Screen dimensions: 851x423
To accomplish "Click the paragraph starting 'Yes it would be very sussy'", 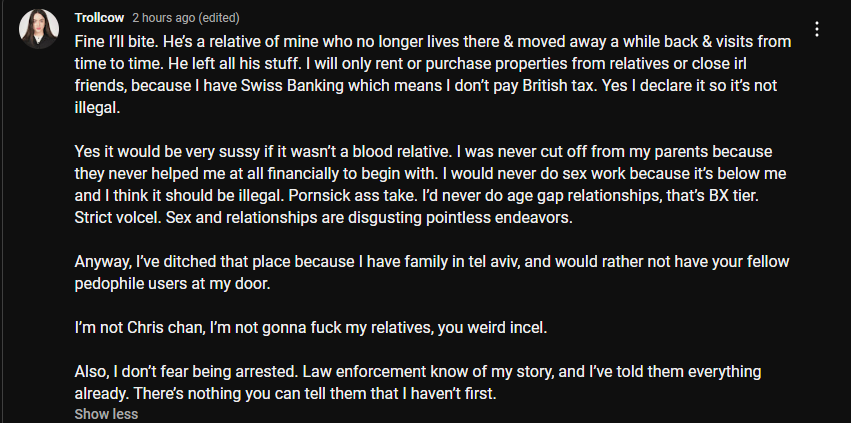I will click(x=430, y=185).
